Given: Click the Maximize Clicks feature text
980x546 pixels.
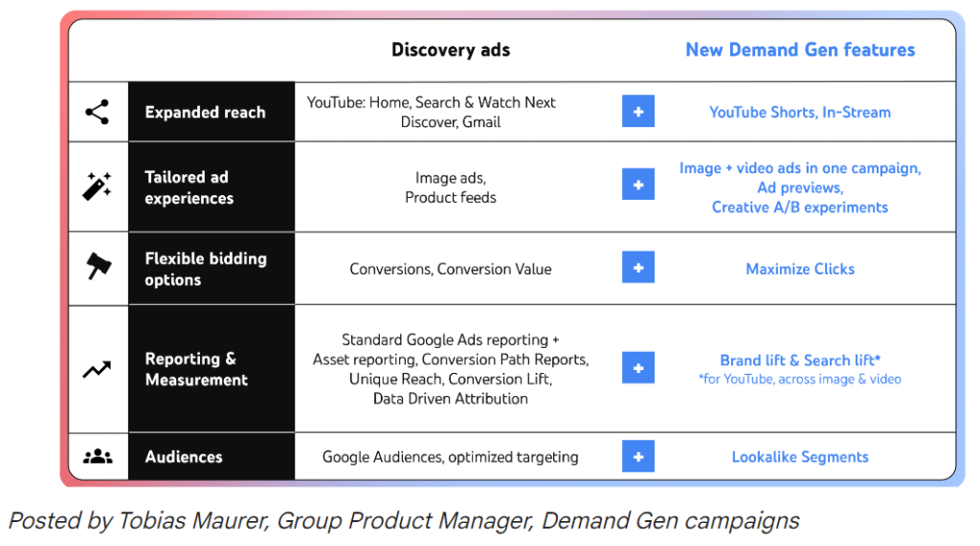Looking at the screenshot, I should pyautogui.click(x=800, y=269).
